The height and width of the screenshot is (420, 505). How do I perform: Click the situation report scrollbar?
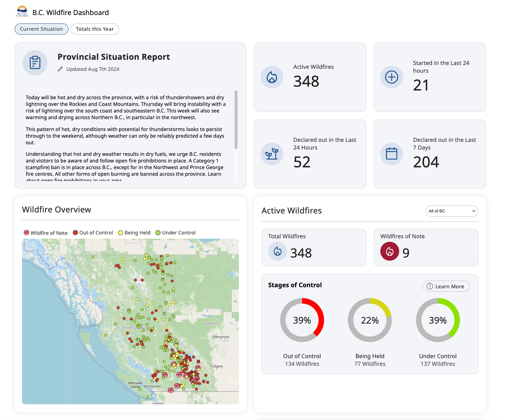point(236,120)
